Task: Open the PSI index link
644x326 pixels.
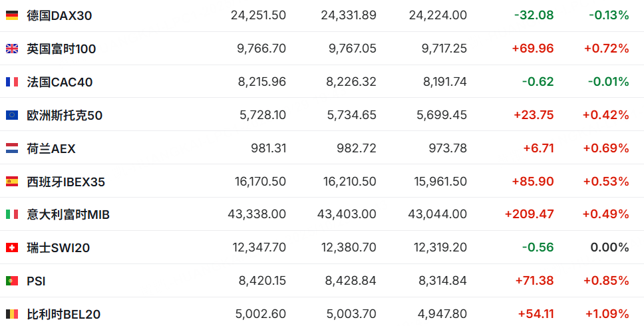Action: click(36, 281)
